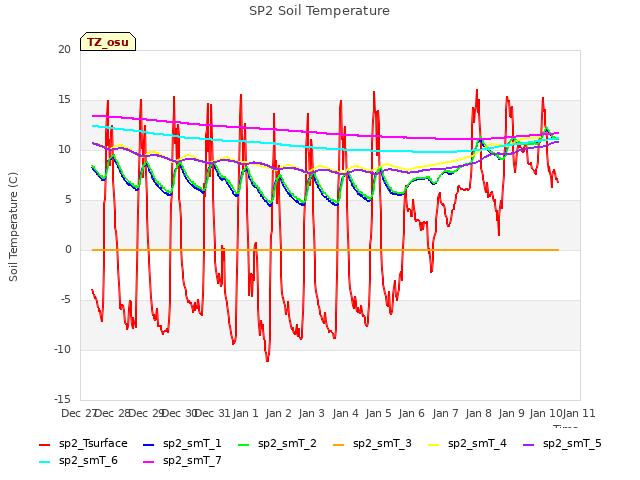This screenshot has height=480, width=640.
Task: Click the blue sp2_smT_1 legend swatch
Action: tap(149, 444)
